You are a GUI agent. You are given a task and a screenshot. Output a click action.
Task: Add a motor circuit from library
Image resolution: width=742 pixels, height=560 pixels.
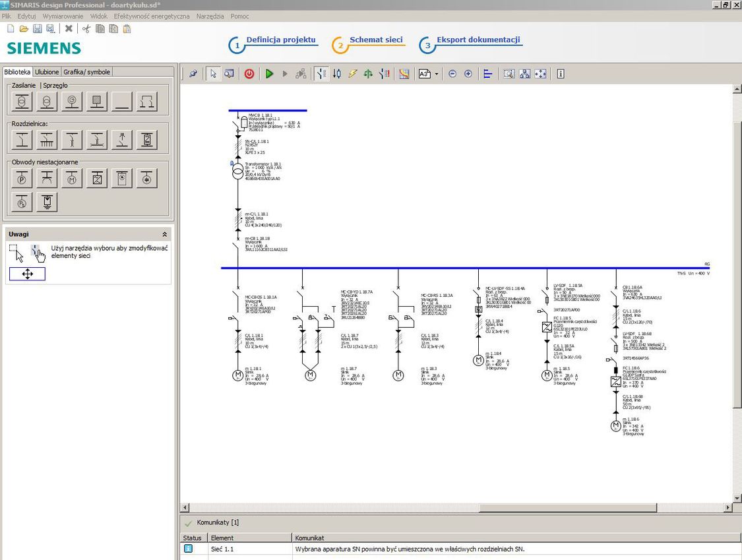point(72,179)
